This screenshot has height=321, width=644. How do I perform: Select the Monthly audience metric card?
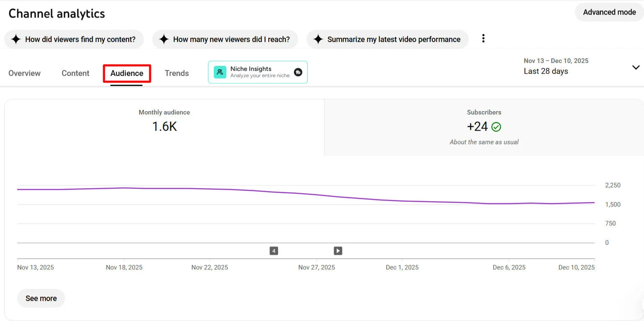pyautogui.click(x=164, y=122)
